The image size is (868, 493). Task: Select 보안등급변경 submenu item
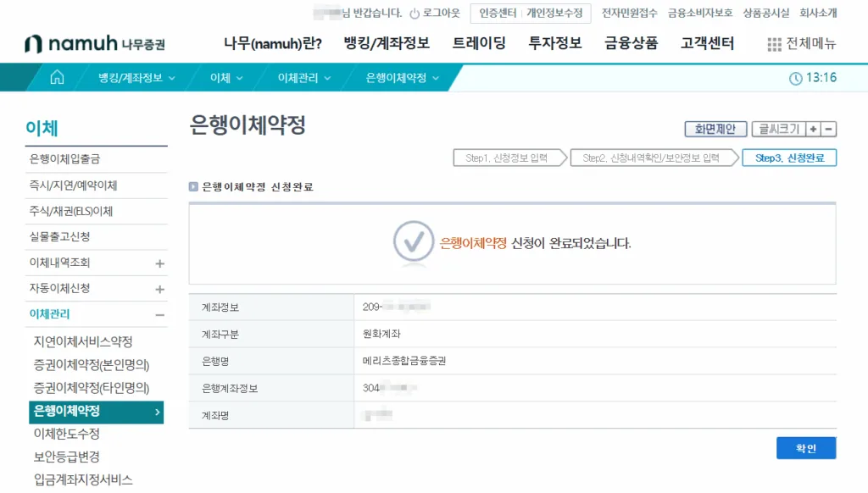point(66,457)
